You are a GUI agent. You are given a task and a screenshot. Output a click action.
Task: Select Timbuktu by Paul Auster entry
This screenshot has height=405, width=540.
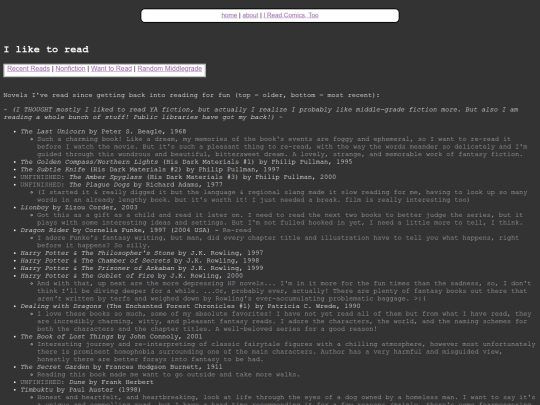81,390
